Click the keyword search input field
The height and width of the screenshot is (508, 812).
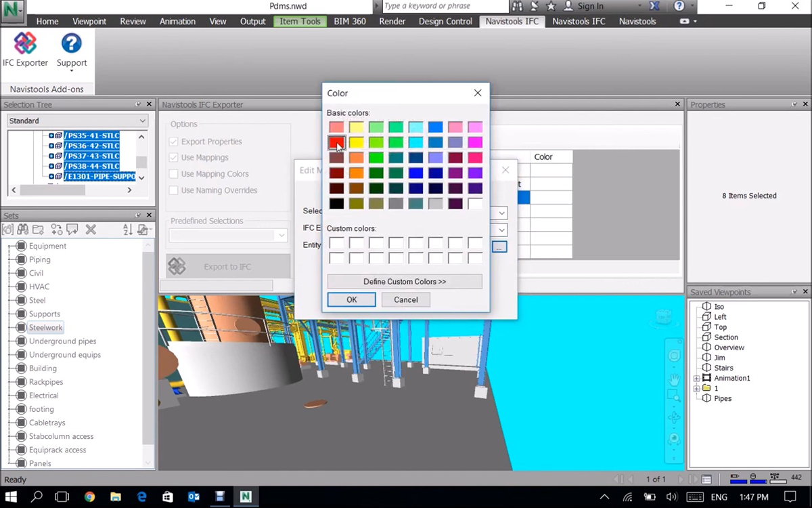445,6
